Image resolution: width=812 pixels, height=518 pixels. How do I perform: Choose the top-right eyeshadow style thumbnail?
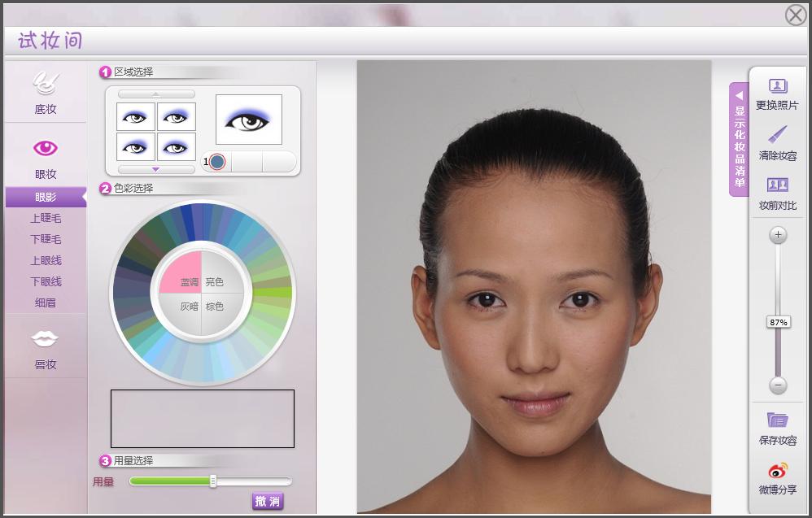[177, 116]
